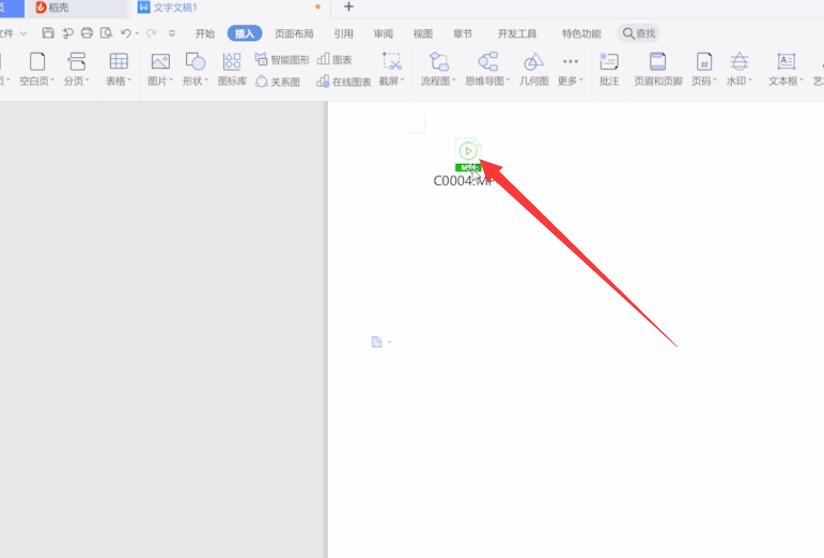824x558 pixels.
Task: Switch to the 稻壳 window tab
Action: coord(76,8)
